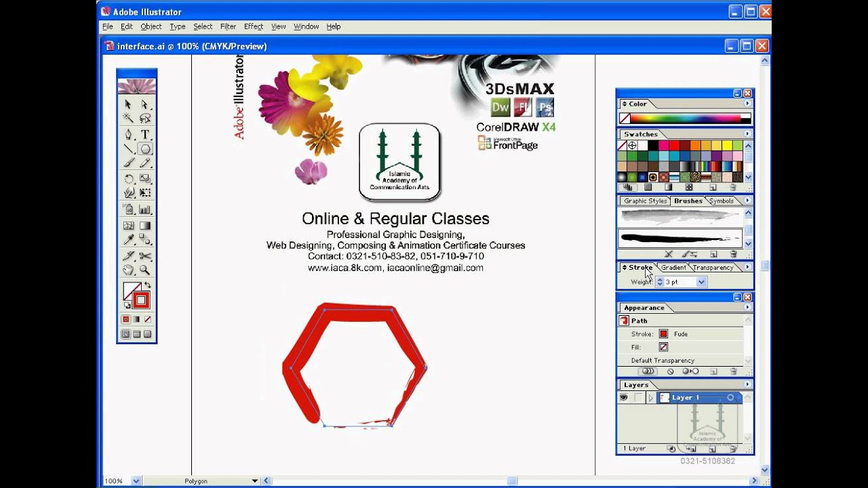
Task: Select the Blend tool
Action: click(x=144, y=239)
